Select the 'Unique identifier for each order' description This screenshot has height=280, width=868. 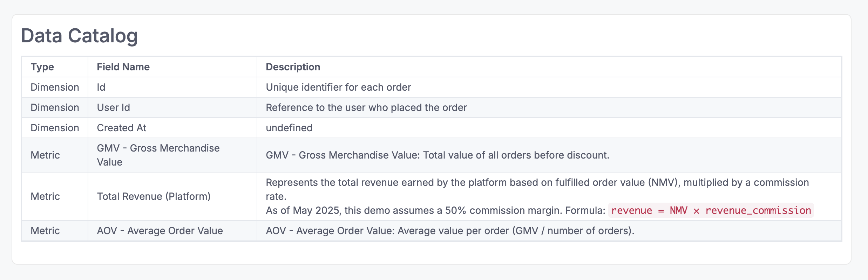pyautogui.click(x=338, y=87)
